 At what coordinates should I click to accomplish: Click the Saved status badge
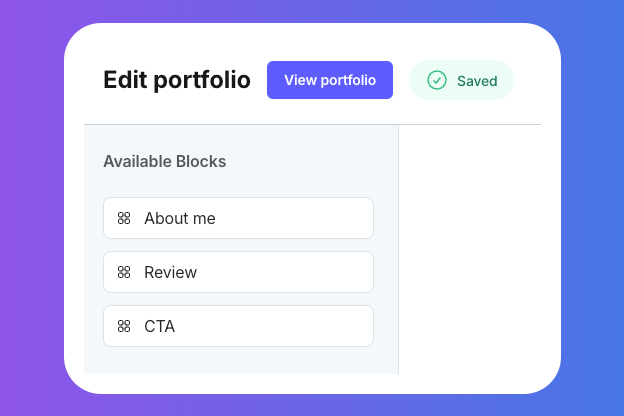click(x=461, y=81)
